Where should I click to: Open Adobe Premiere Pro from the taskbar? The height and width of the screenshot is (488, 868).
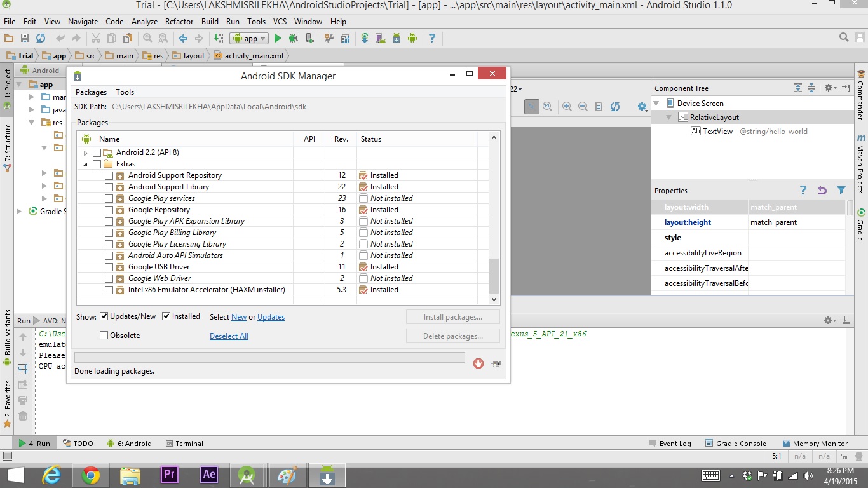(x=169, y=475)
